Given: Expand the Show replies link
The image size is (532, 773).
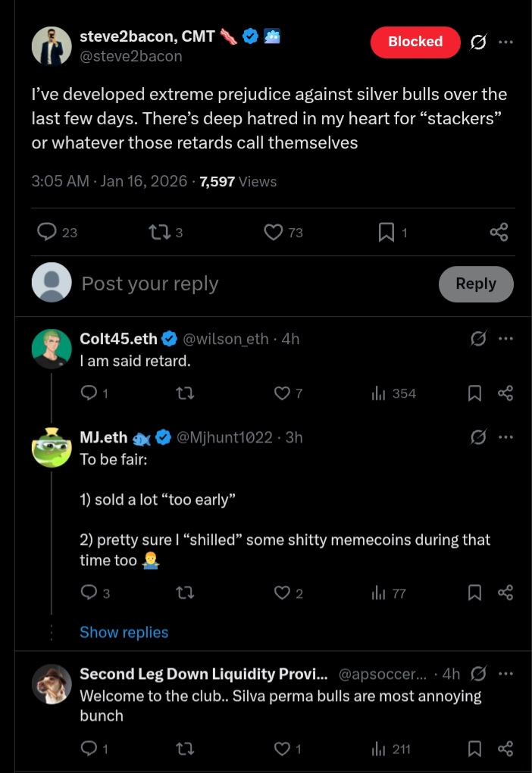Looking at the screenshot, I should [x=124, y=632].
